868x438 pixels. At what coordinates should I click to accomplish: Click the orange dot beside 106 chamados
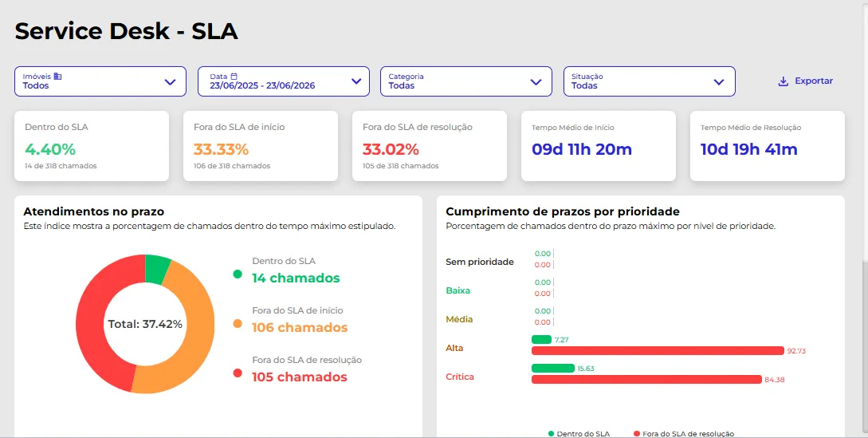(238, 323)
